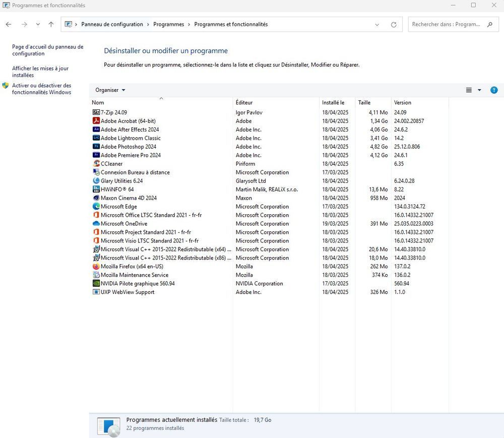This screenshot has width=504, height=438.
Task: Go back with the left arrow
Action: (x=9, y=24)
